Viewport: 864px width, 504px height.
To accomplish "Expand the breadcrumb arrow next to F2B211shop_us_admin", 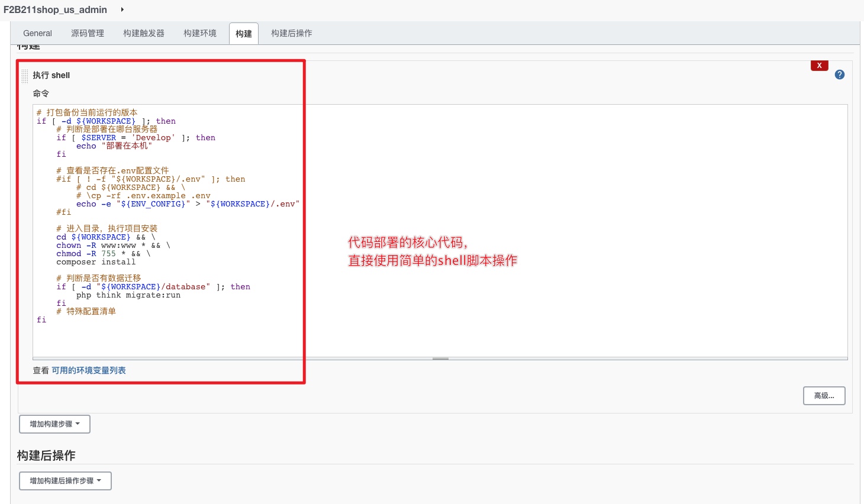I will [122, 9].
